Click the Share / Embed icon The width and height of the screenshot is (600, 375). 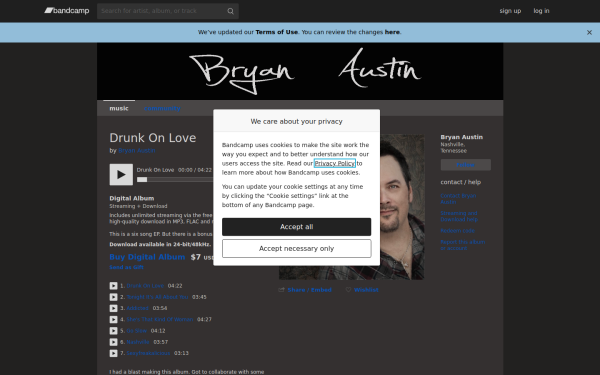click(282, 290)
